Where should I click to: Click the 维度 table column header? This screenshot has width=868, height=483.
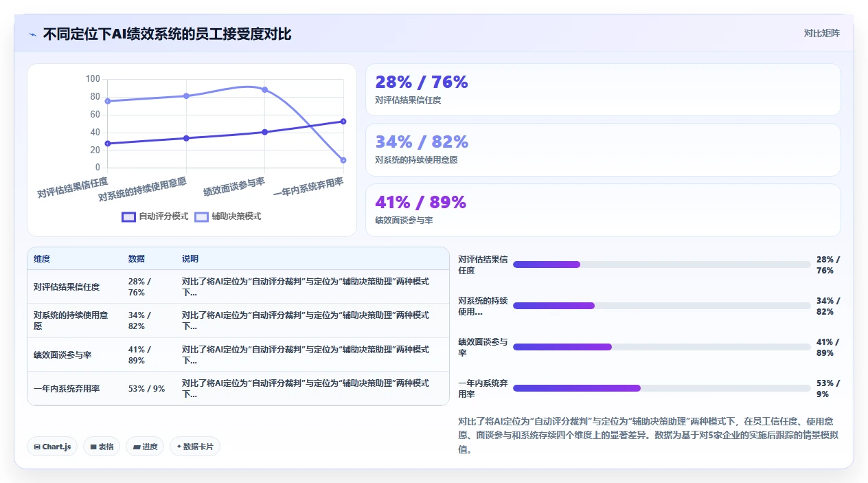(42, 259)
